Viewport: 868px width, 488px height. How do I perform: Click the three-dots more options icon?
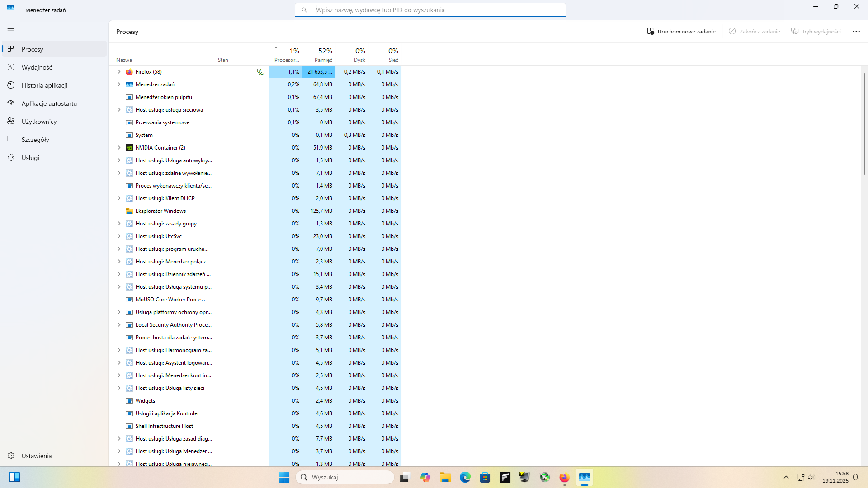856,32
